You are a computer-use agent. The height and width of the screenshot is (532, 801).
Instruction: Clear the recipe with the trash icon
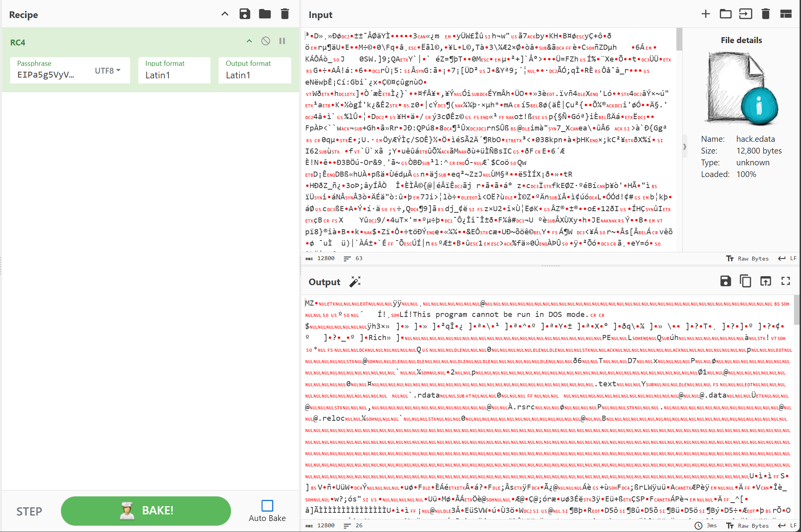pos(285,14)
